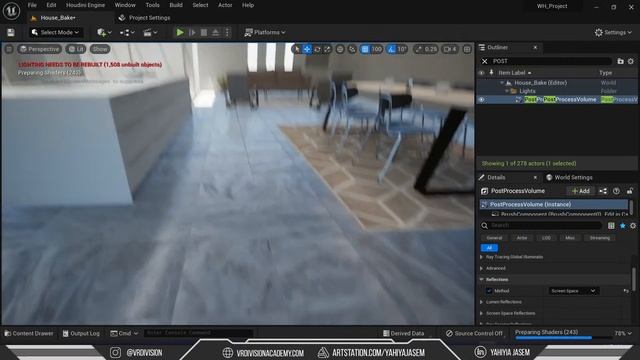This screenshot has height=360, width=640.
Task: Collapse the House_Bake (Editor) tree node
Action: 502,83
